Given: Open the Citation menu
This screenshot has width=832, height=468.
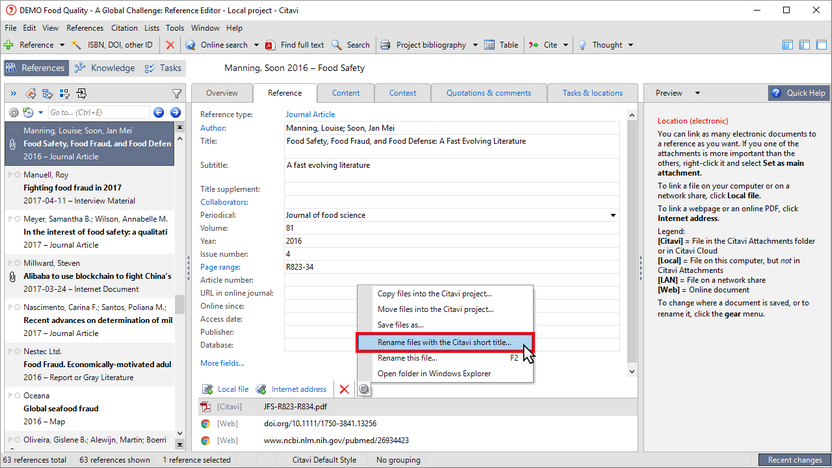Looking at the screenshot, I should click(x=124, y=28).
